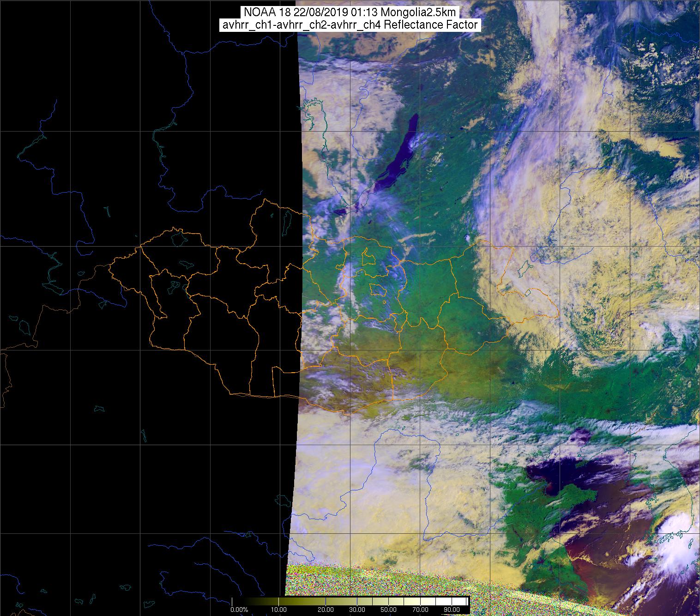The width and height of the screenshot is (700, 616).
Task: Click the reflectance color scale bar
Action: pos(350,602)
